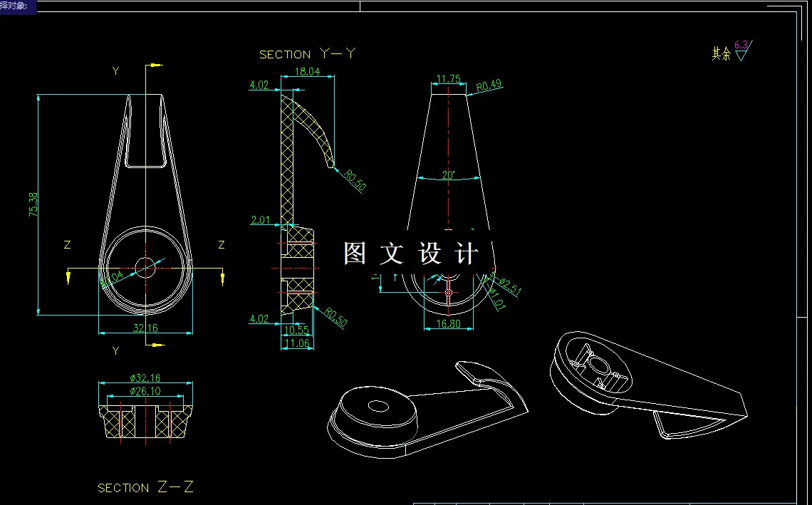Pick the 4.02 dimension beside 10.55

(259, 318)
